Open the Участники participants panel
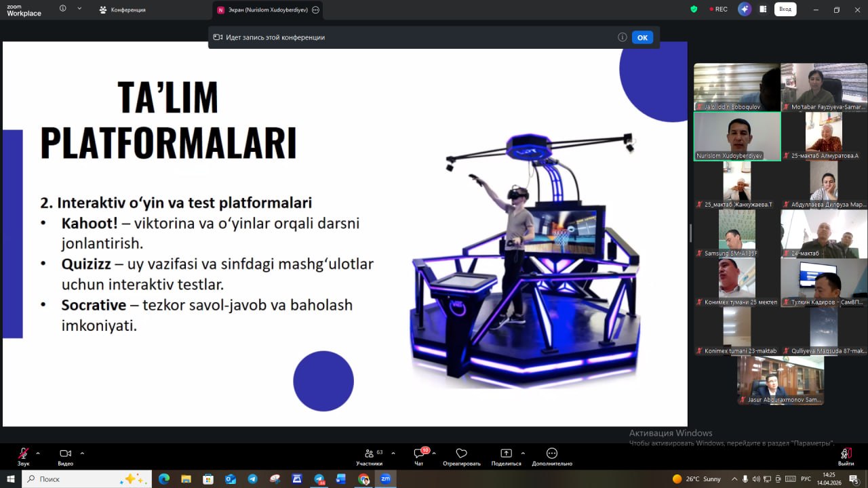The height and width of the screenshot is (488, 868). point(369,454)
